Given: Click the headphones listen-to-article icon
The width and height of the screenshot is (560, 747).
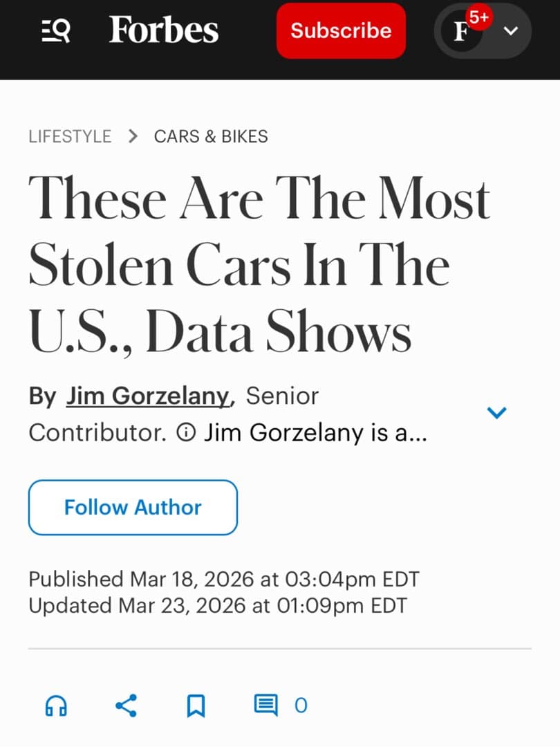Looking at the screenshot, I should coord(56,705).
